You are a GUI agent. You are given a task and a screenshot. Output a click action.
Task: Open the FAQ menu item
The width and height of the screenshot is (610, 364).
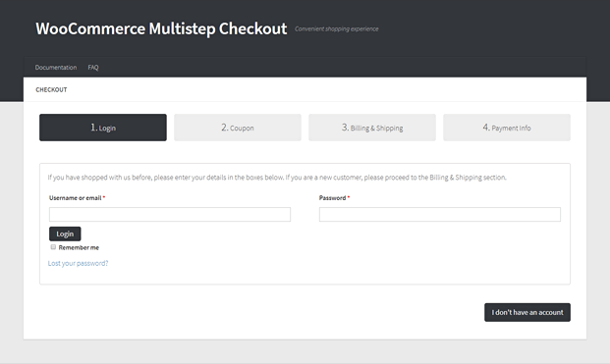click(x=93, y=67)
